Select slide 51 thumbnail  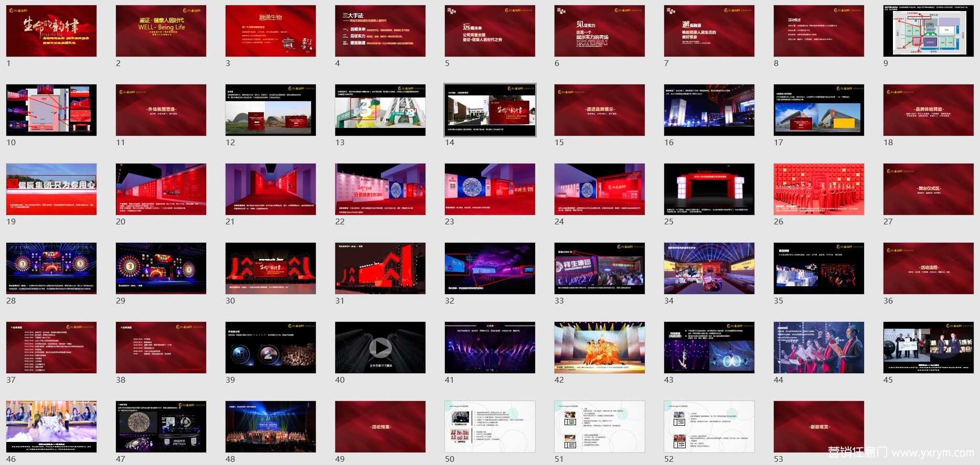600,427
